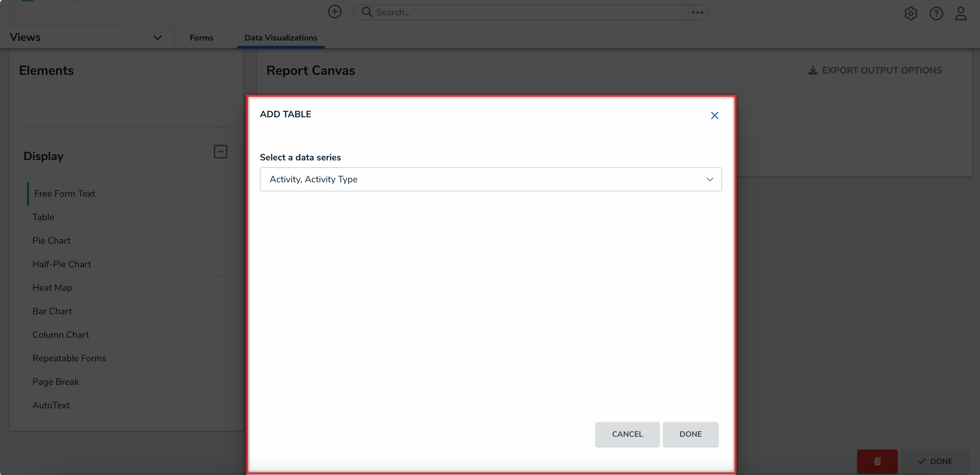Click the circled plus create icon
980x475 pixels.
click(x=334, y=12)
